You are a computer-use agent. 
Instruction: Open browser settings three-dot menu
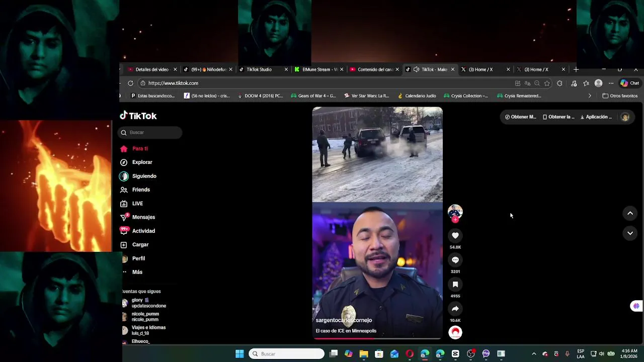611,83
